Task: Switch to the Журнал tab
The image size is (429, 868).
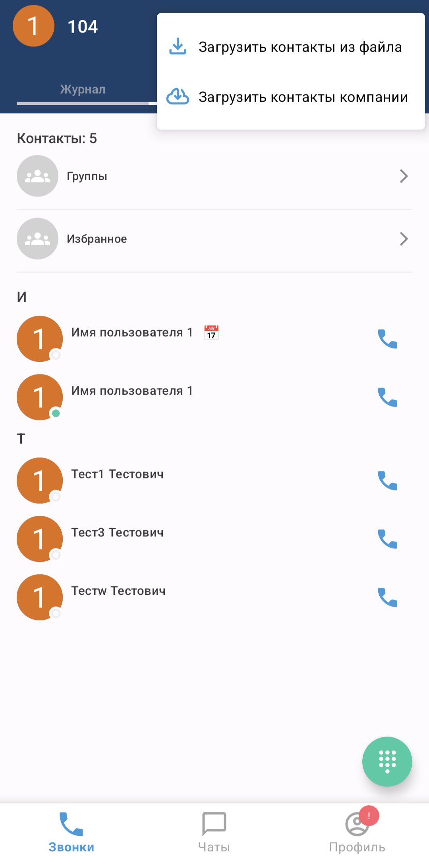Action: tap(83, 89)
